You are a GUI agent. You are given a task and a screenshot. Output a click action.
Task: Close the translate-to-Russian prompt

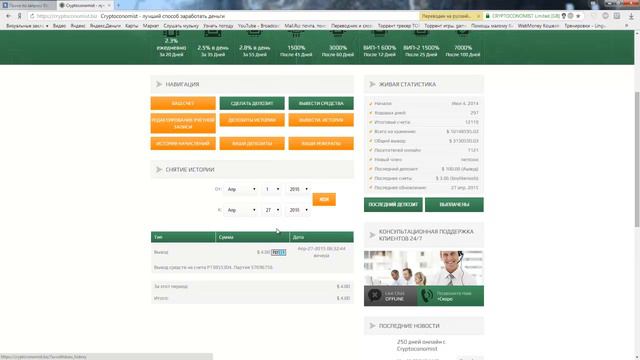(x=478, y=16)
